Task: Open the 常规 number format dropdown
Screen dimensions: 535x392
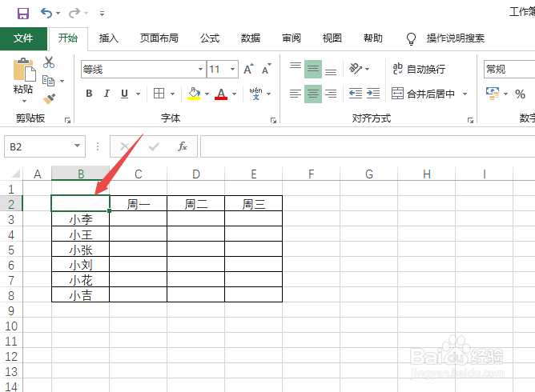Action: (x=509, y=69)
